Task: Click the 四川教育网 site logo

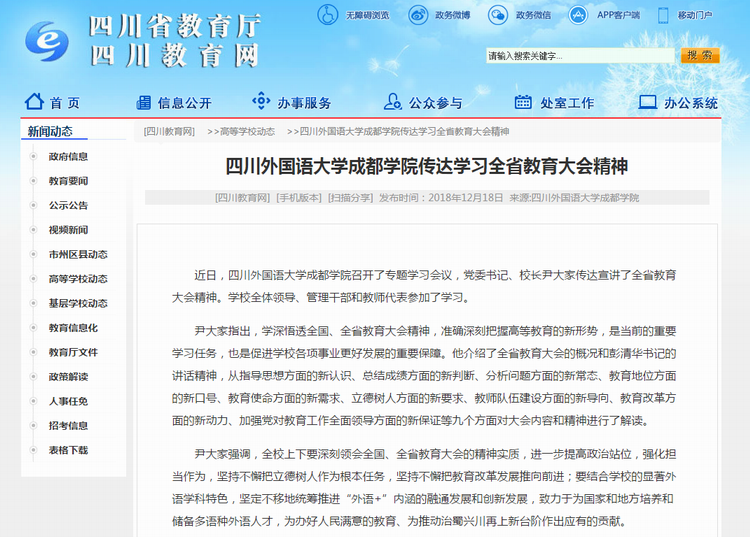Action: [x=46, y=41]
